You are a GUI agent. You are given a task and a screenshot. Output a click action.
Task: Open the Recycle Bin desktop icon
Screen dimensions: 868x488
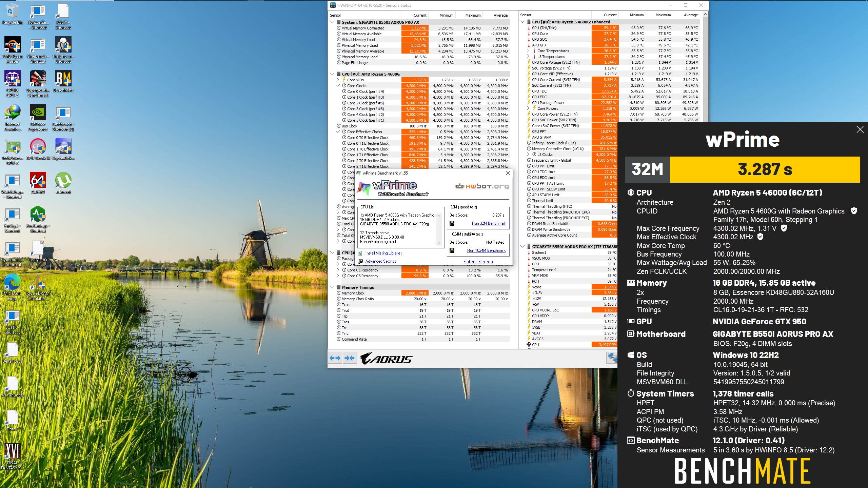pos(13,15)
